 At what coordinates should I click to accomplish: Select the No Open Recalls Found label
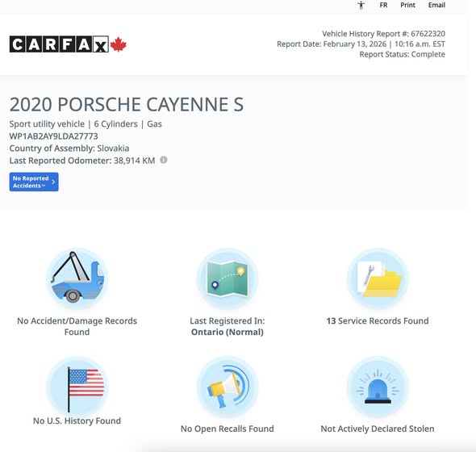point(227,429)
